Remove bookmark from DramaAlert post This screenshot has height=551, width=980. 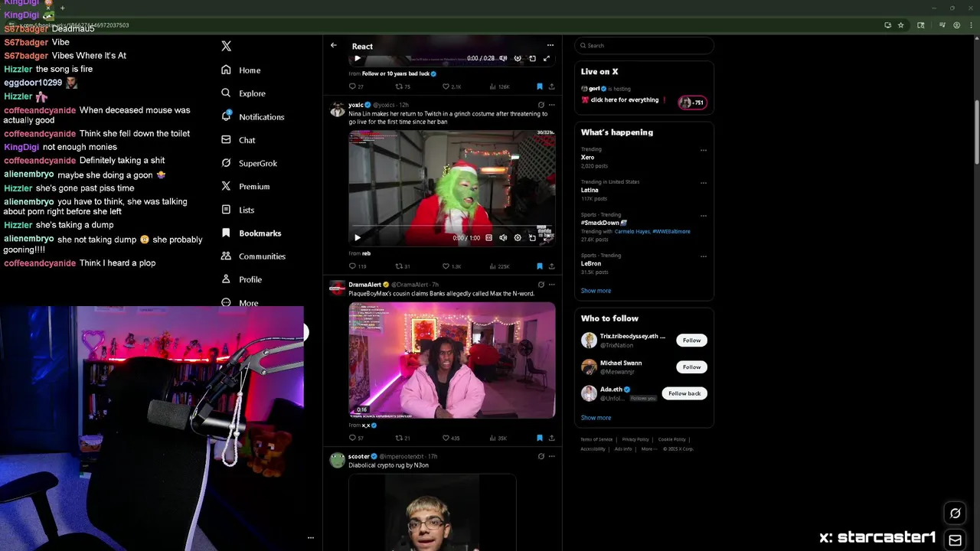(x=539, y=438)
